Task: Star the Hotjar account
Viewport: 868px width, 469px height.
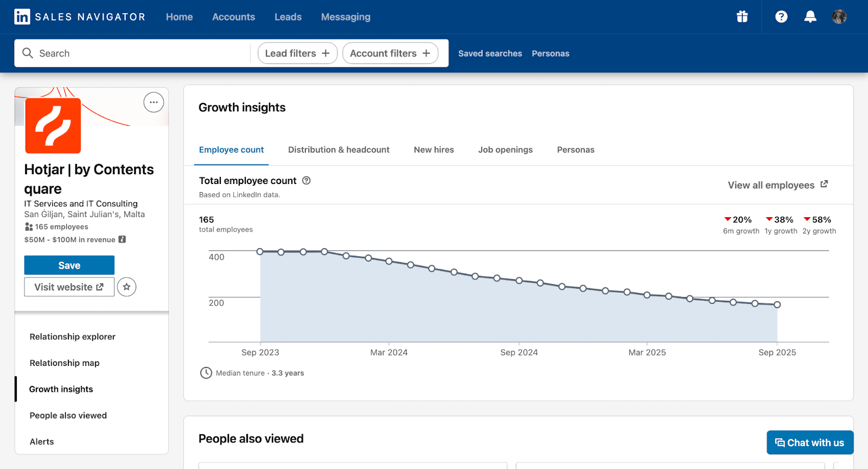Action: click(x=126, y=287)
